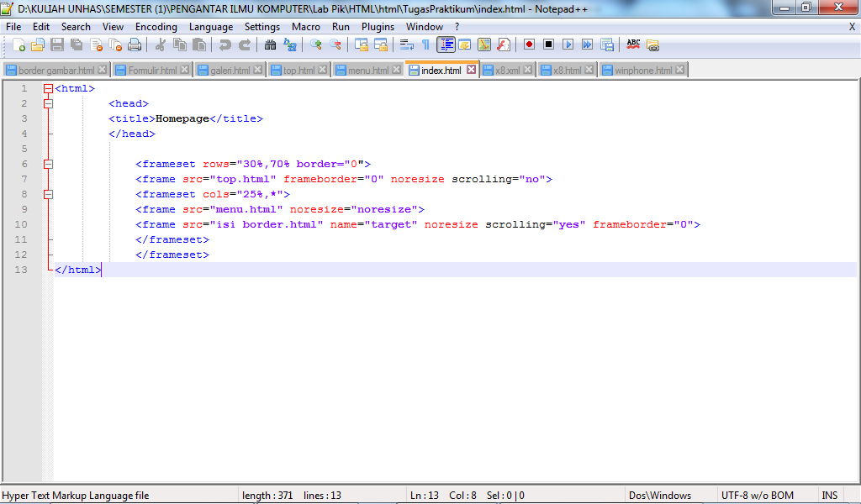Redo the last undone edit
The width and height of the screenshot is (861, 504).
(x=245, y=45)
